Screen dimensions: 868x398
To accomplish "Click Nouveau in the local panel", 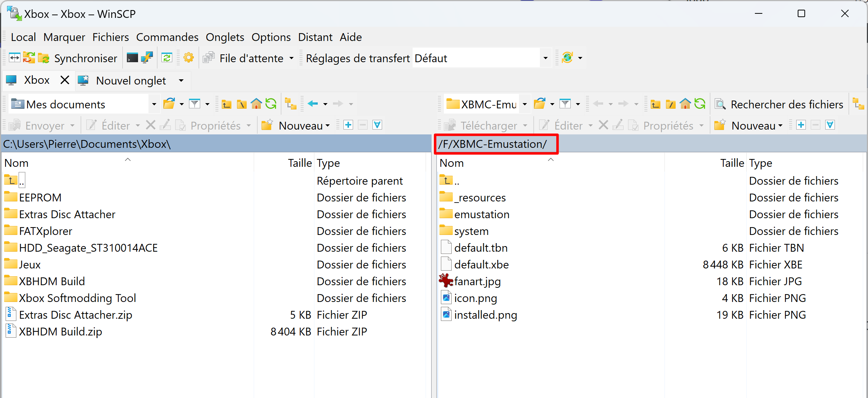I will coord(296,125).
